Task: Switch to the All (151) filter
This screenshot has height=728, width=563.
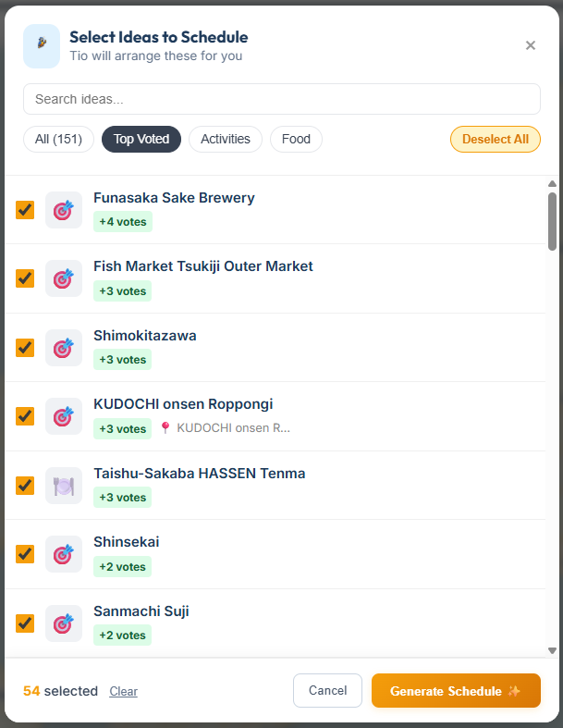Action: [58, 140]
